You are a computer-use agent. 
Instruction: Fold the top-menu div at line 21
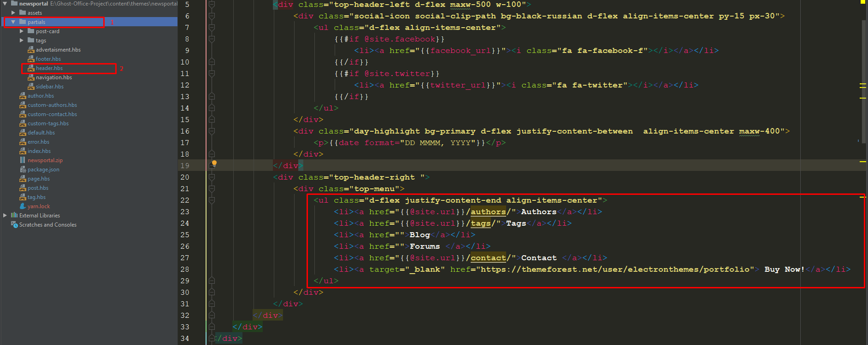(x=212, y=189)
